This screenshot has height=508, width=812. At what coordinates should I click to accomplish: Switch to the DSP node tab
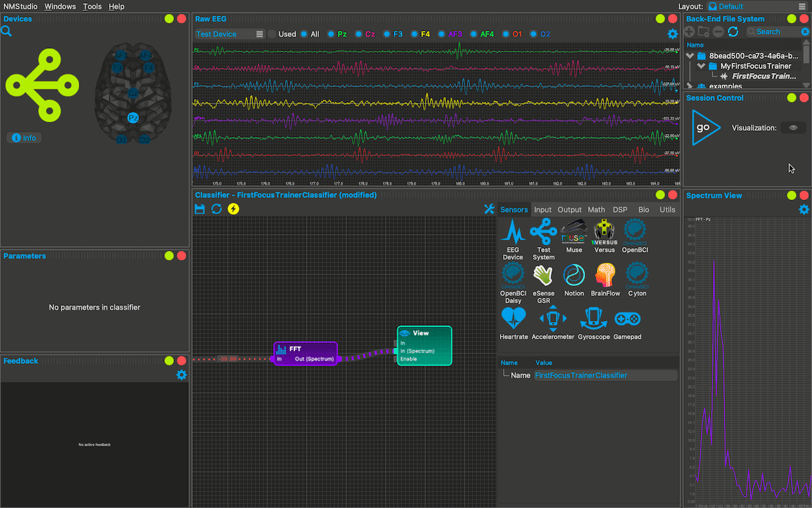(x=620, y=210)
